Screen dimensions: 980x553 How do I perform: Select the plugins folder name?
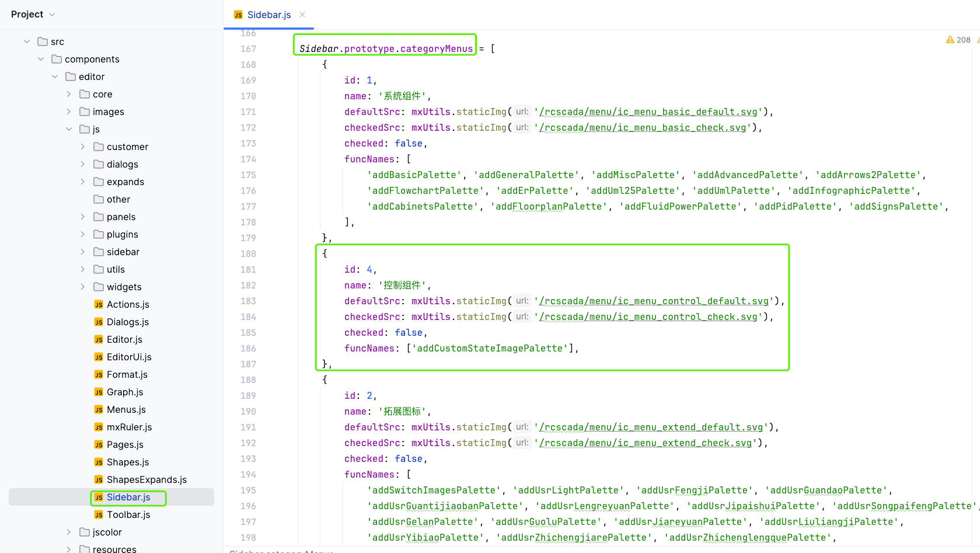123,234
